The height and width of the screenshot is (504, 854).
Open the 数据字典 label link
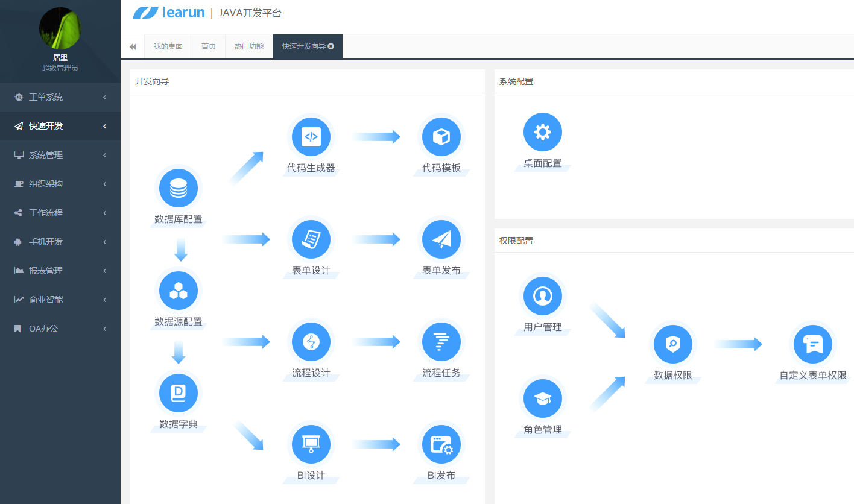(x=179, y=424)
